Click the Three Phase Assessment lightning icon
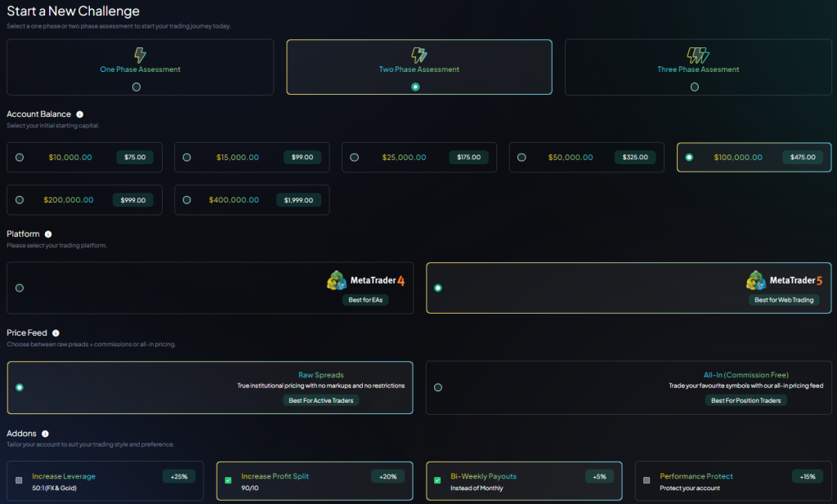The height and width of the screenshot is (504, 837). (x=697, y=56)
